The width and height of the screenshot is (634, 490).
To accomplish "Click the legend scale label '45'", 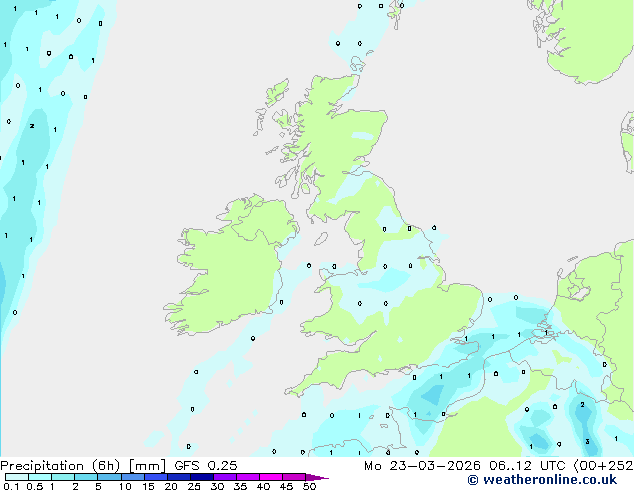I will coord(286,486).
